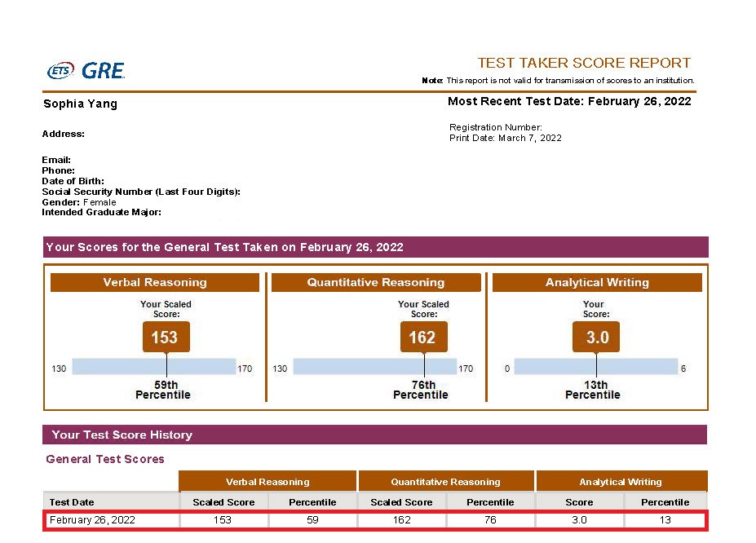The image size is (756, 543).
Task: Click 'Scaled Score' column header under Verbal Reasoning
Action: pyautogui.click(x=223, y=502)
